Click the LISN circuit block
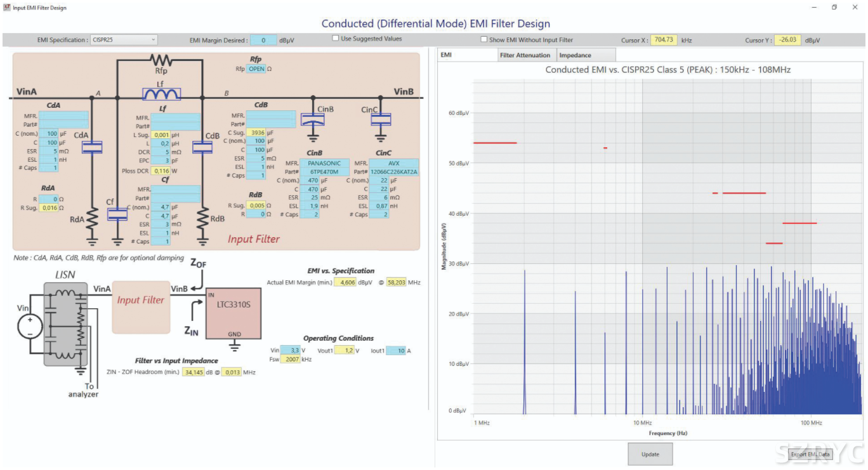Screen dimensions: 868x470 point(64,324)
